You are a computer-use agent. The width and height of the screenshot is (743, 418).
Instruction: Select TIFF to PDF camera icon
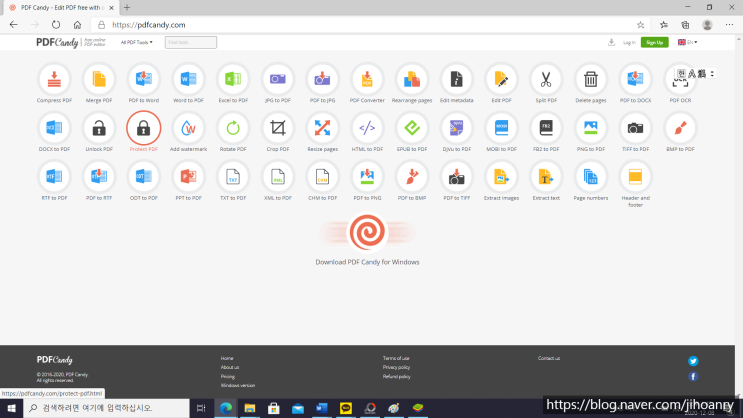click(635, 128)
